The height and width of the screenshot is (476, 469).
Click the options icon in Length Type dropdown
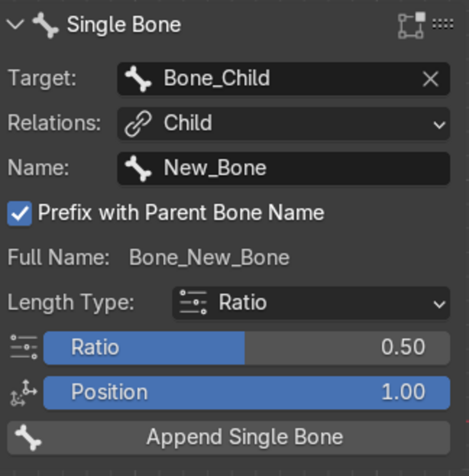click(x=193, y=303)
